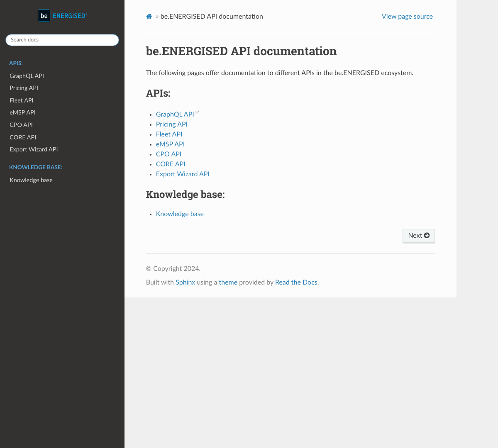
Task: Focus the Search docs field
Action: (x=62, y=40)
